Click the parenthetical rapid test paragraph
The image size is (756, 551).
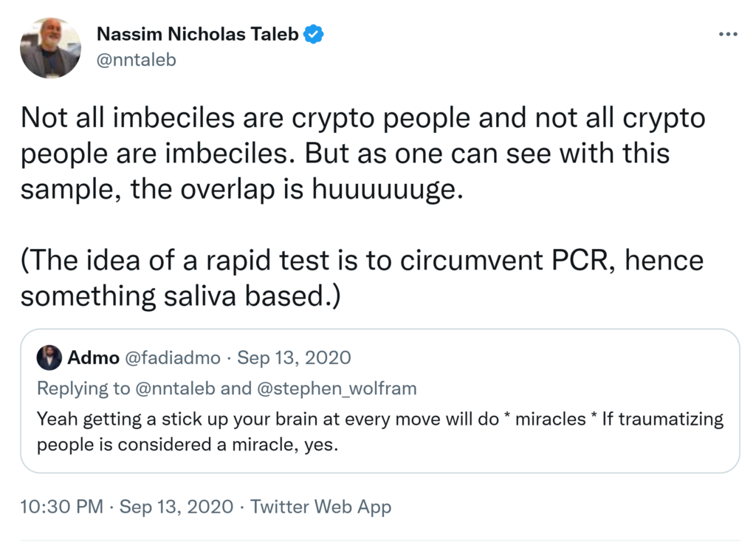click(362, 278)
